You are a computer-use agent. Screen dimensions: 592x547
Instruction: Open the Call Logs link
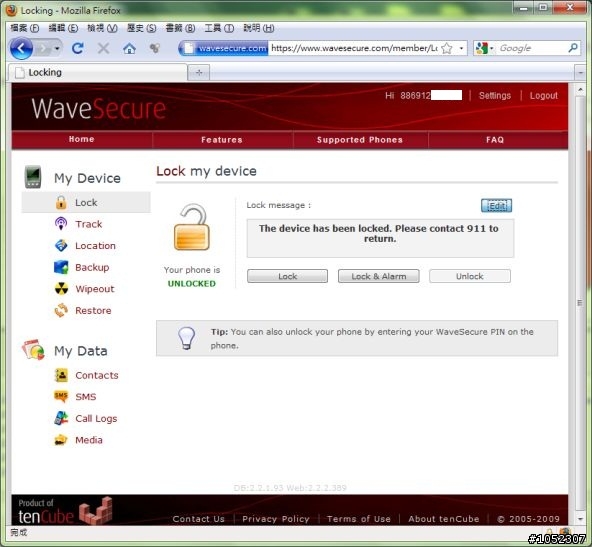pos(96,419)
